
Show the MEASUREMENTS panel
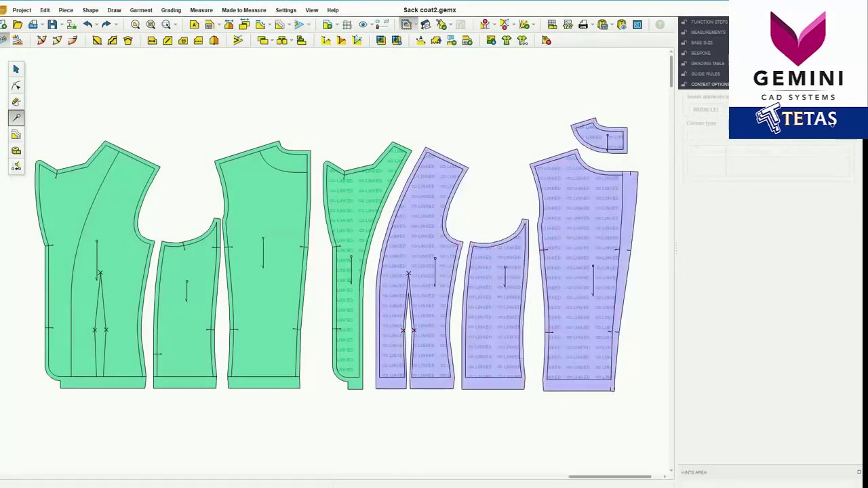coord(708,33)
